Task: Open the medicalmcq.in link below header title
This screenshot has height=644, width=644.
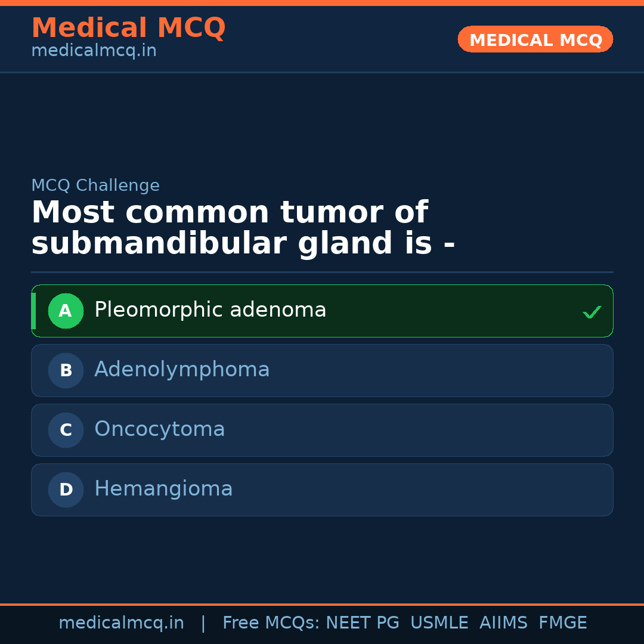Action: 94,51
